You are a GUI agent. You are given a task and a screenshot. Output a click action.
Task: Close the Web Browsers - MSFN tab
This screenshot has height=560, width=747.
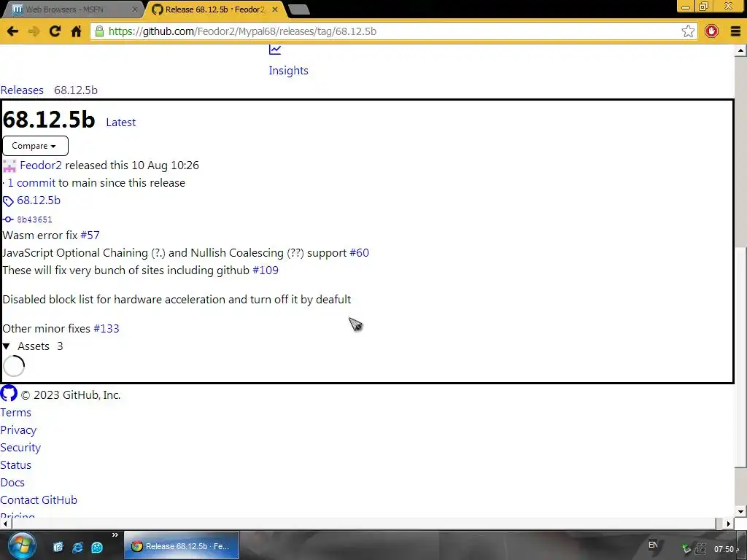[x=134, y=9]
